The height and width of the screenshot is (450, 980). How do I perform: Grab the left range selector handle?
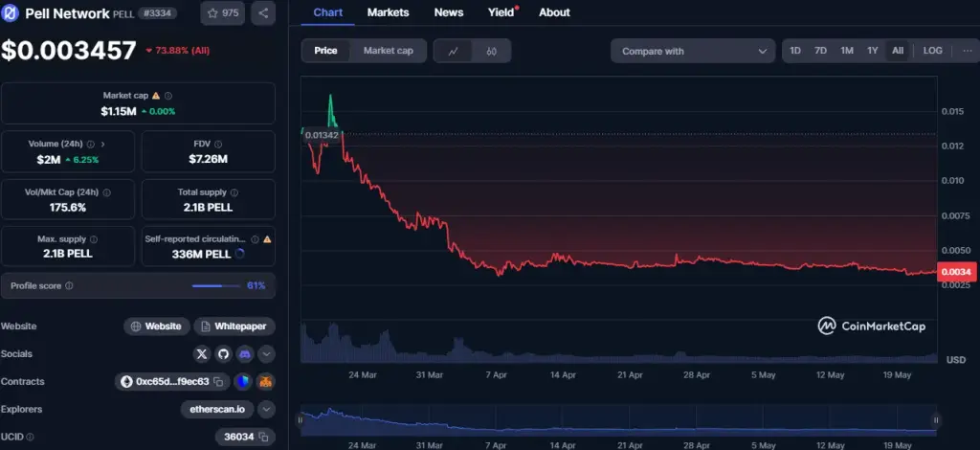pyautogui.click(x=301, y=420)
